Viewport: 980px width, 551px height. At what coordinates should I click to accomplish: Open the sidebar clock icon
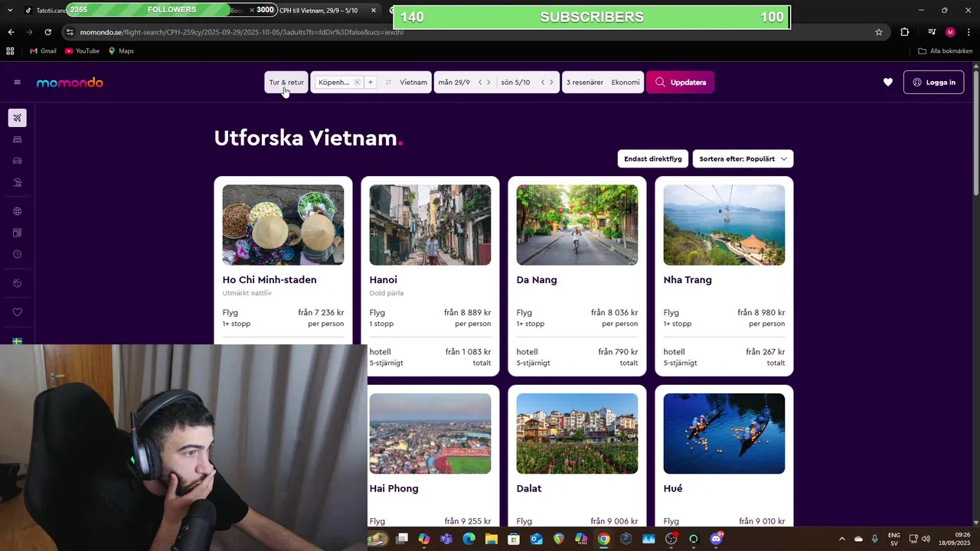pyautogui.click(x=17, y=254)
